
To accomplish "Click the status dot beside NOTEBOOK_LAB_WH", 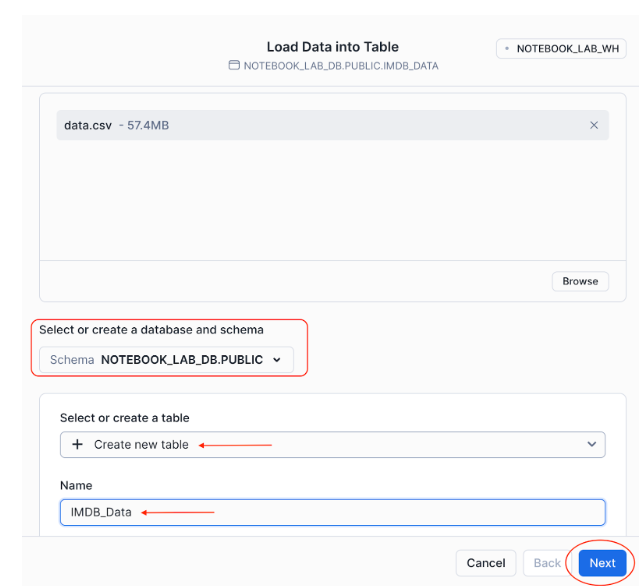I will [x=507, y=48].
